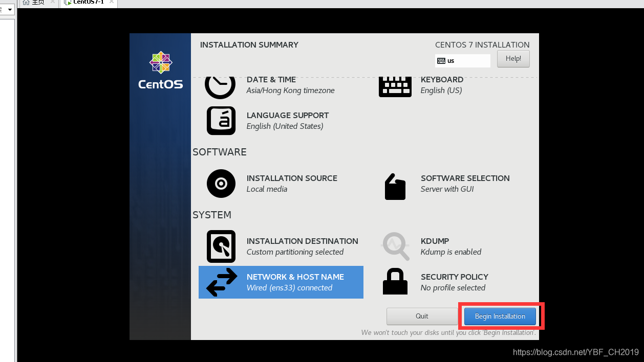Open Date & Time clock icon
This screenshot has height=362, width=644.
[x=220, y=87]
